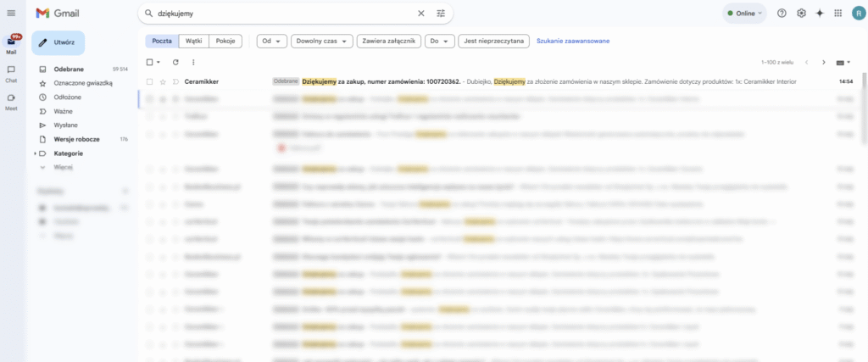868x362 pixels.
Task: Clear the search query with the X icon
Action: (420, 14)
